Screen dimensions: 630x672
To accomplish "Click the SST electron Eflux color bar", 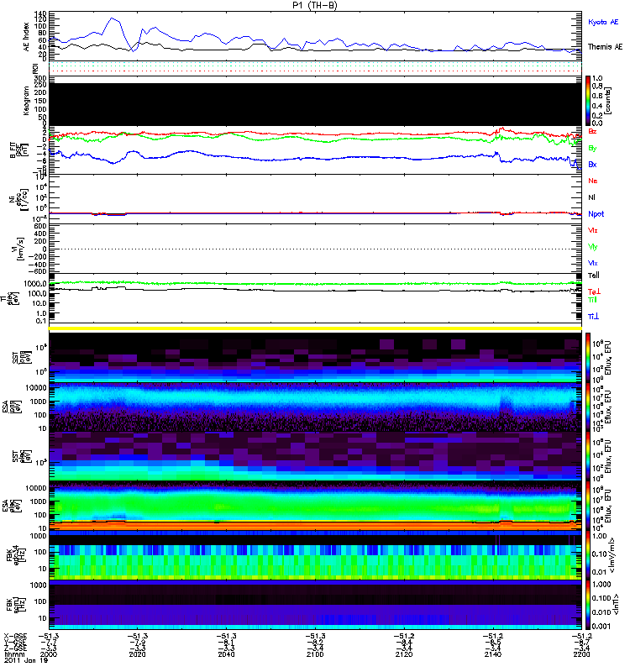I will (x=588, y=456).
